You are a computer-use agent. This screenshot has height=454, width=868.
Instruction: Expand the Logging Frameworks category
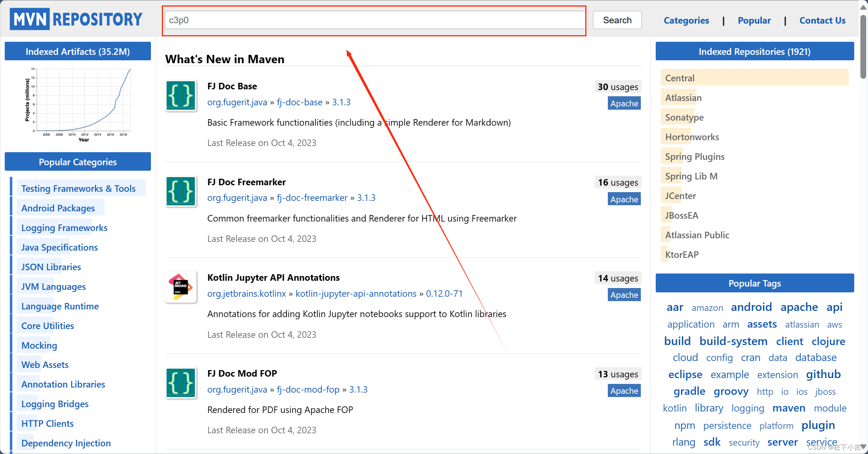[x=64, y=227]
